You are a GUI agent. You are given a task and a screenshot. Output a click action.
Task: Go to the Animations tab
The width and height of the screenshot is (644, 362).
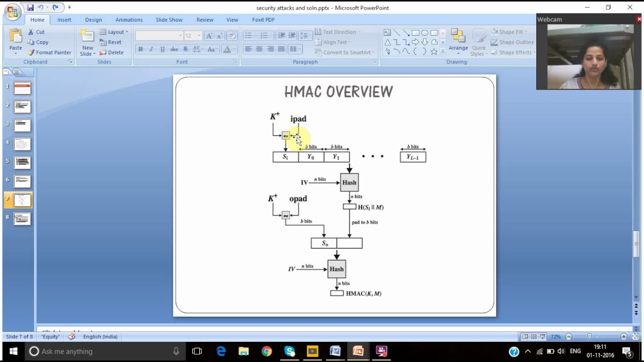(129, 20)
